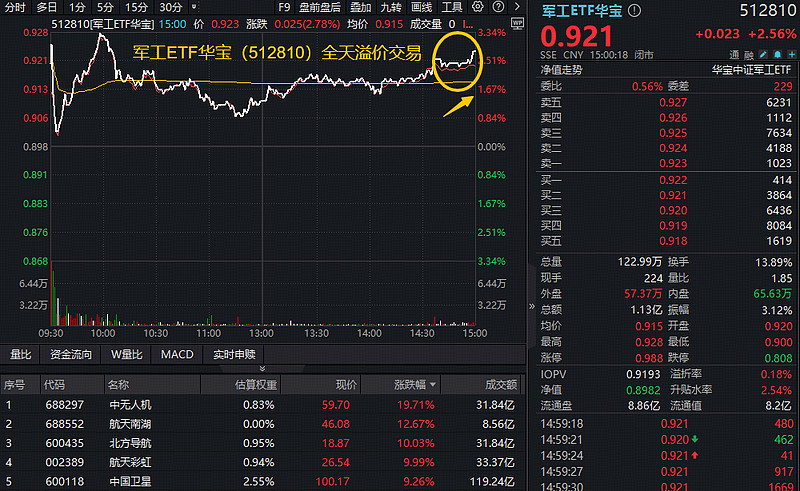Click the 融 badge in quote header

click(x=748, y=55)
